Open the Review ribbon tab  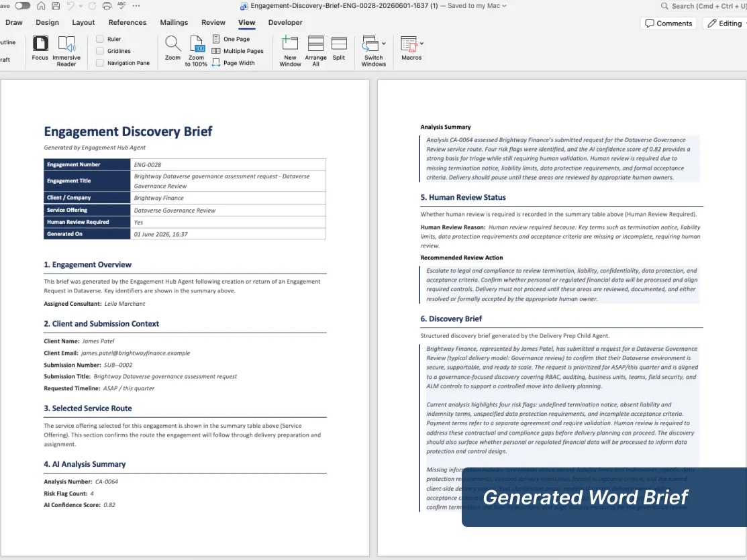(x=213, y=22)
